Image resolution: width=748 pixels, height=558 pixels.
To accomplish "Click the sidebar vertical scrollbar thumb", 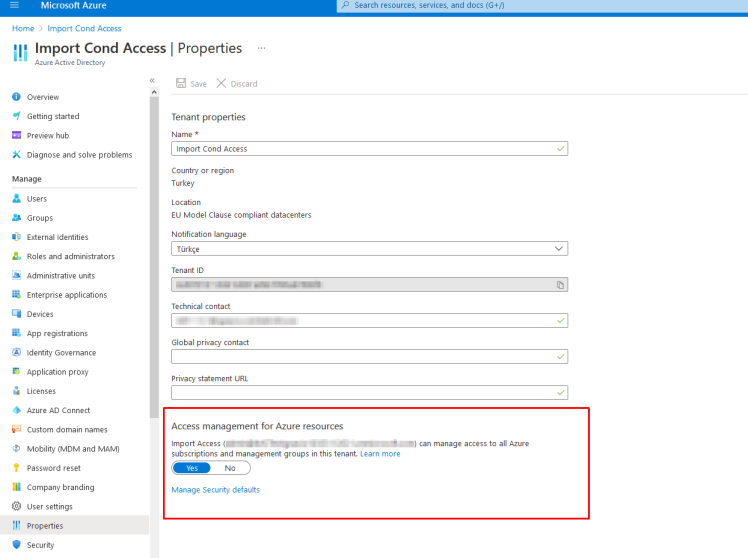I will click(154, 257).
